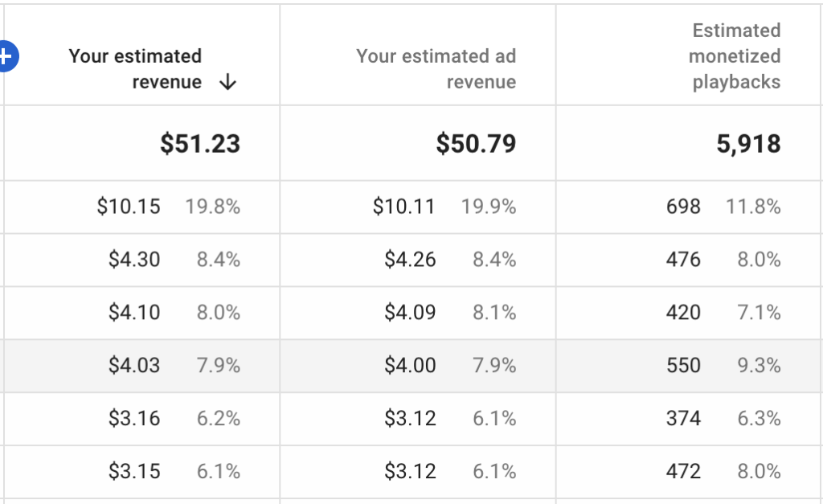Click the $4.10 estimated revenue value
The height and width of the screenshot is (504, 823).
[134, 313]
